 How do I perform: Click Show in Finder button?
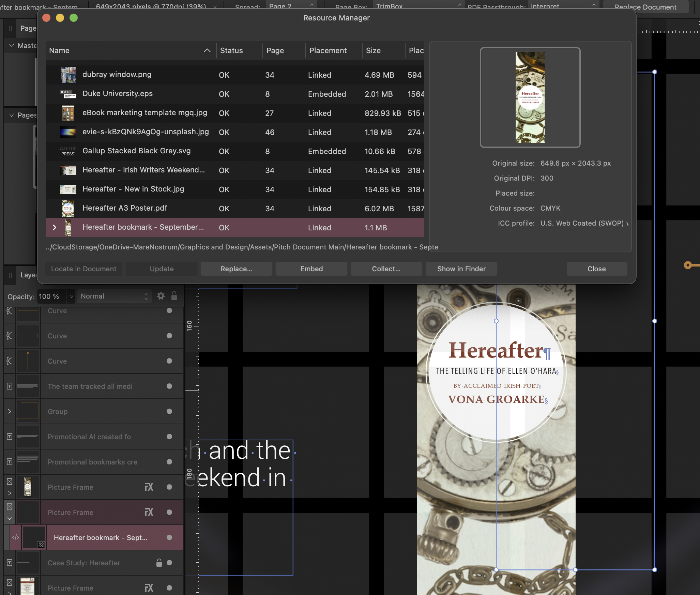[x=461, y=269]
